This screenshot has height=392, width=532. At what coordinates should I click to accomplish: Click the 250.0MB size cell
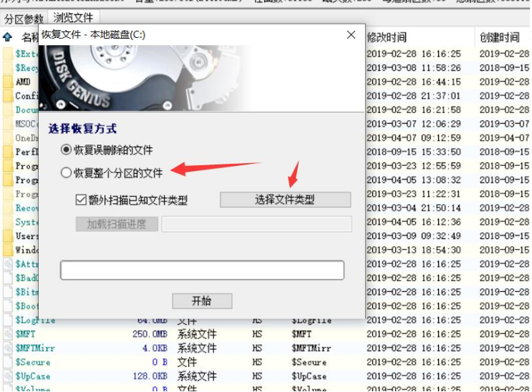click(x=150, y=334)
